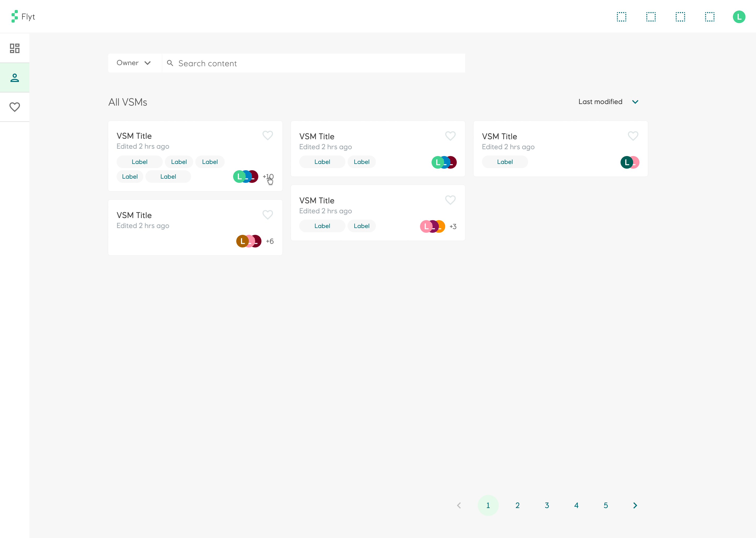The image size is (756, 538).
Task: Switch to the My content tab in the sidebar
Action: click(x=14, y=77)
